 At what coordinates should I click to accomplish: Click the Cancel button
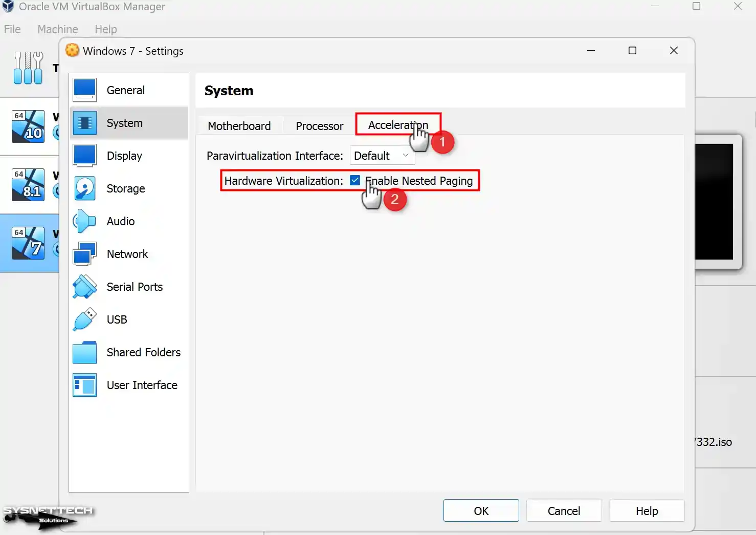[564, 511]
